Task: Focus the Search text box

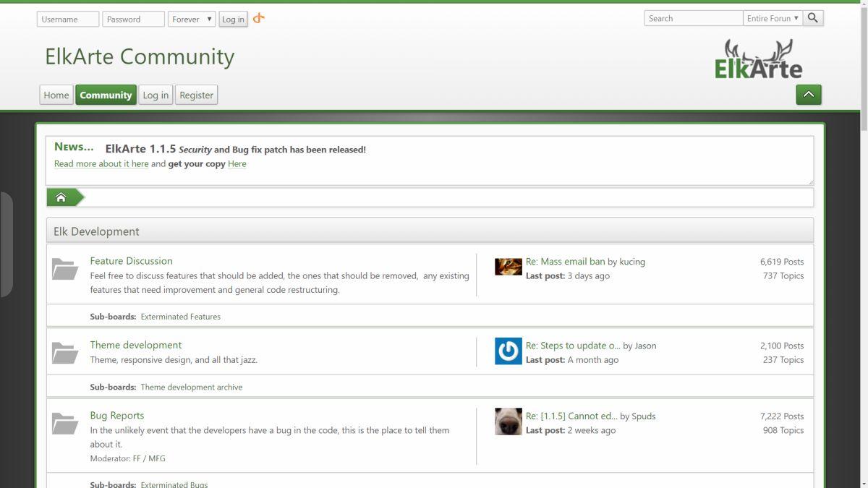Action: 694,18
